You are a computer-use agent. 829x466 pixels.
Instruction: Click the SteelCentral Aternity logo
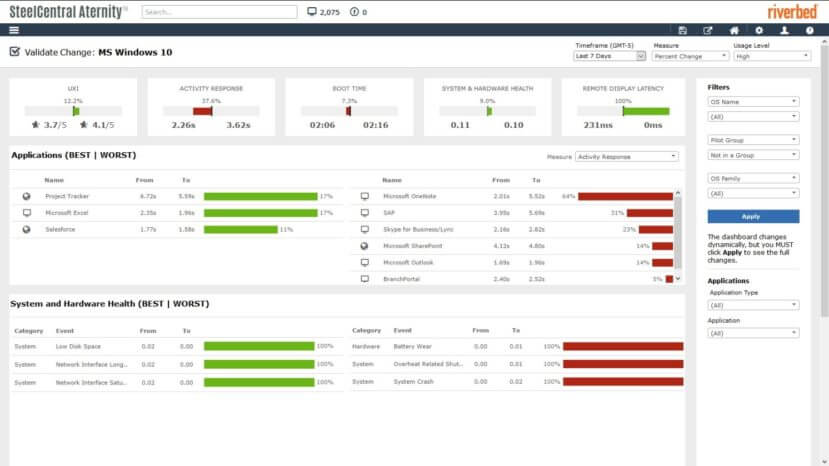[69, 12]
